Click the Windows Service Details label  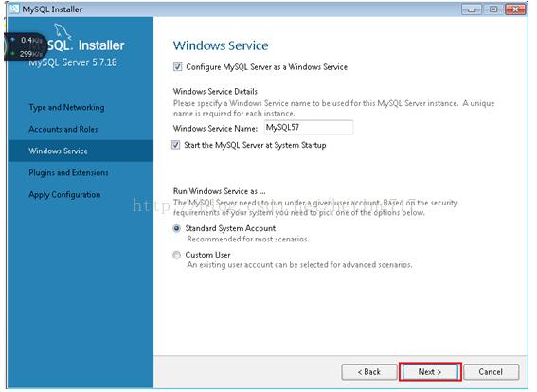tap(215, 92)
